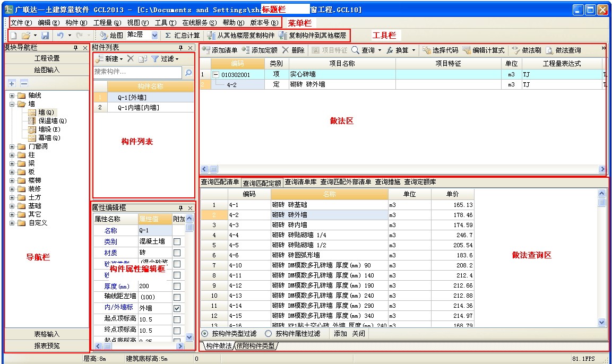Click the collapse-all minus icon in the navigation bar
The width and height of the screenshot is (612, 364).
tap(24, 83)
